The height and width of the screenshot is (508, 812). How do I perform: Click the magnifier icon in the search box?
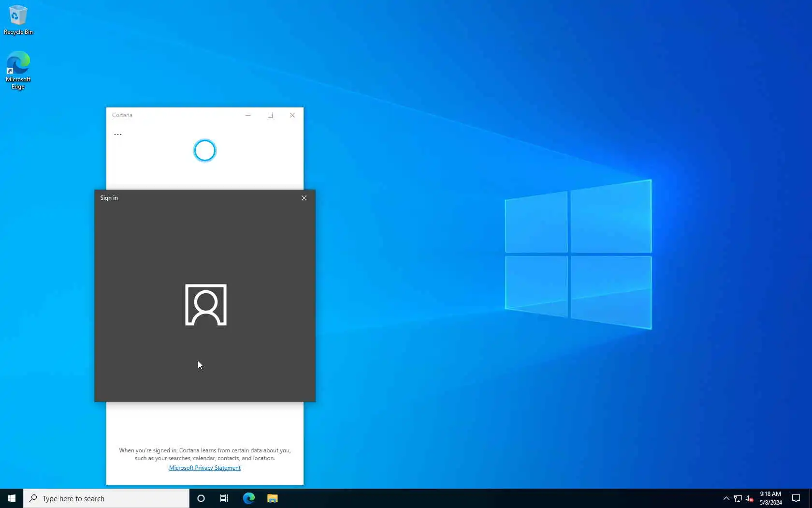[33, 498]
